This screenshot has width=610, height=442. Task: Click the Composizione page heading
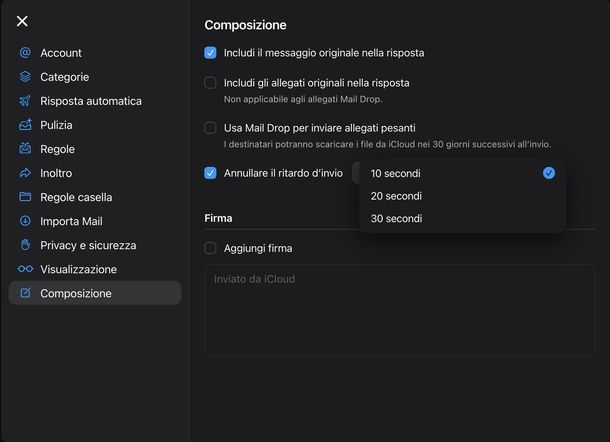pyautogui.click(x=245, y=25)
